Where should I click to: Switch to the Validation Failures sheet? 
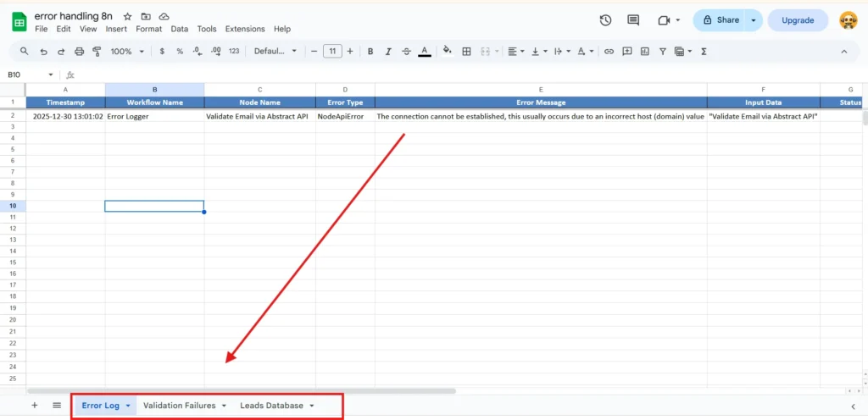coord(180,406)
